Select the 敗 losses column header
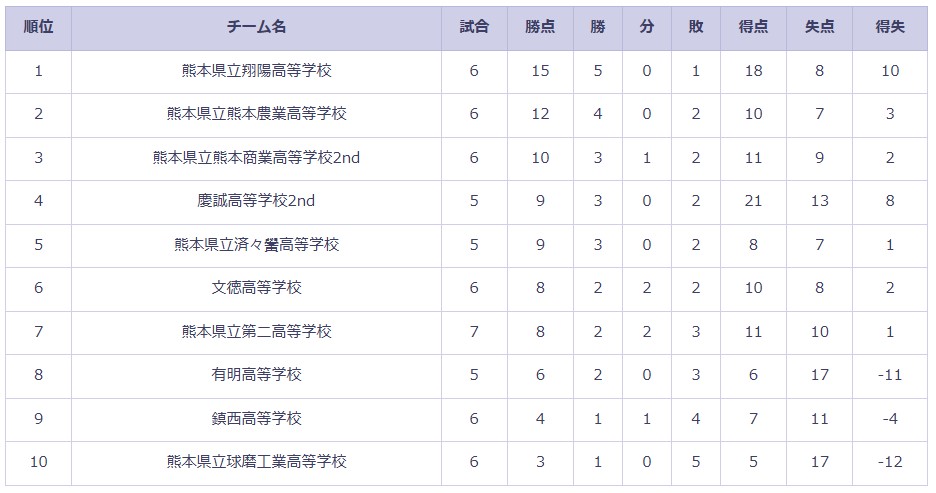Image resolution: width=936 pixels, height=493 pixels. [x=696, y=27]
